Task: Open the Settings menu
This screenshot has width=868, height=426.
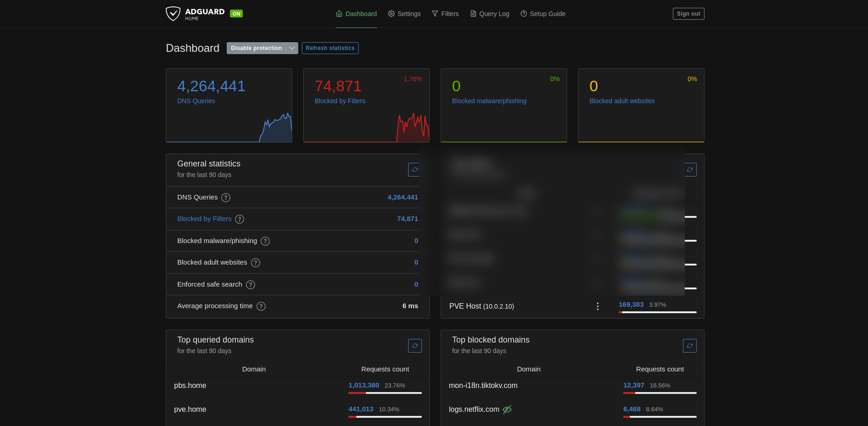Action: (x=404, y=14)
